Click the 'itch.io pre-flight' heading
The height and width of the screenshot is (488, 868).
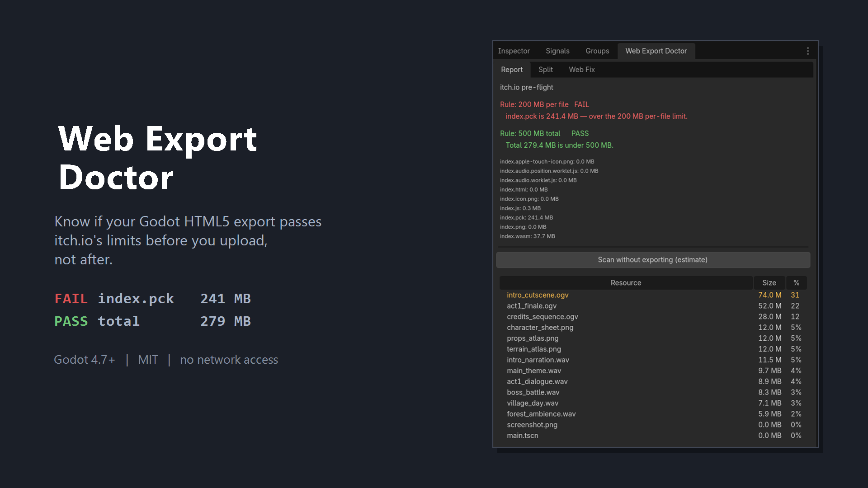pyautogui.click(x=526, y=87)
